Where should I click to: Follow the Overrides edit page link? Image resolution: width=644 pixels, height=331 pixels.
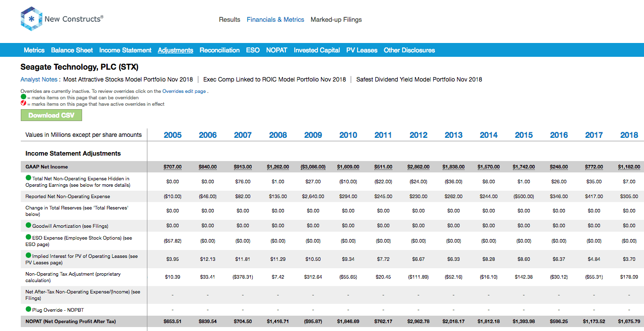coord(184,91)
